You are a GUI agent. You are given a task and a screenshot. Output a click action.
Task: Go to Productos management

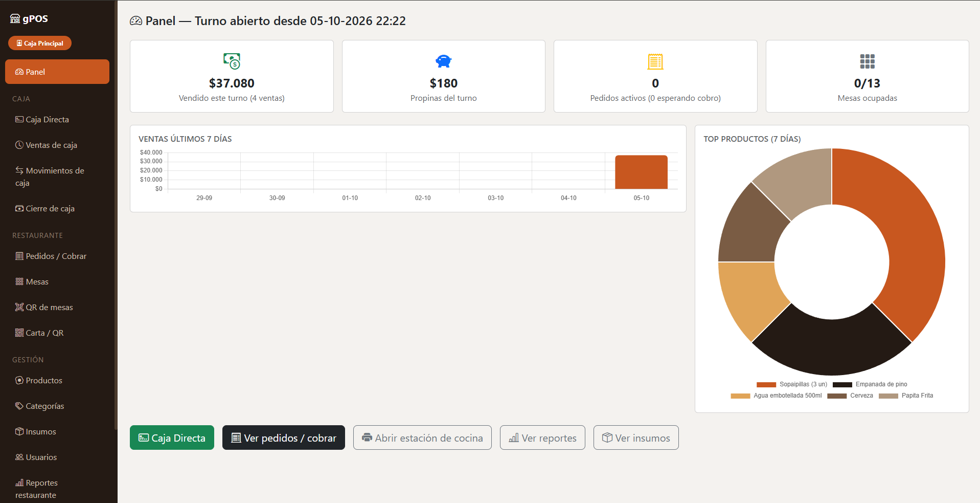[x=57, y=380]
